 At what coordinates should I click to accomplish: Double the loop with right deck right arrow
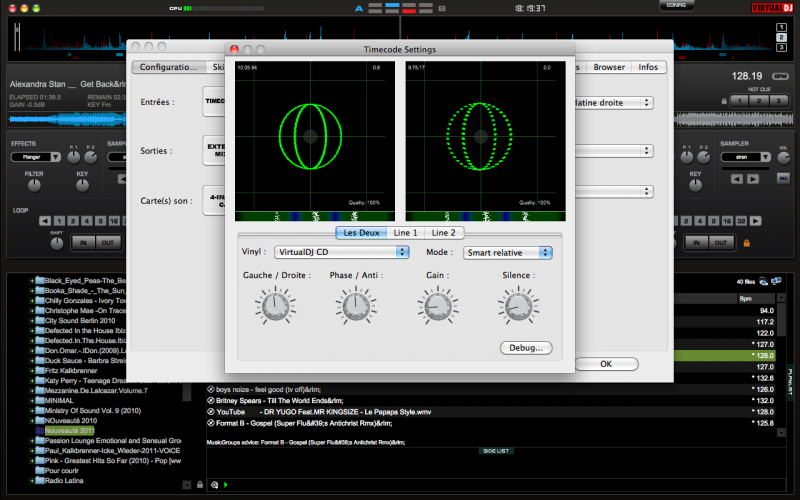(x=756, y=221)
